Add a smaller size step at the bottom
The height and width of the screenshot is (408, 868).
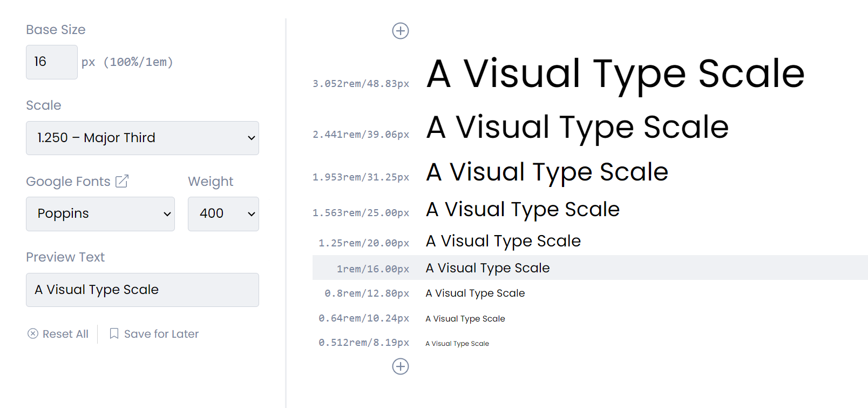click(401, 366)
